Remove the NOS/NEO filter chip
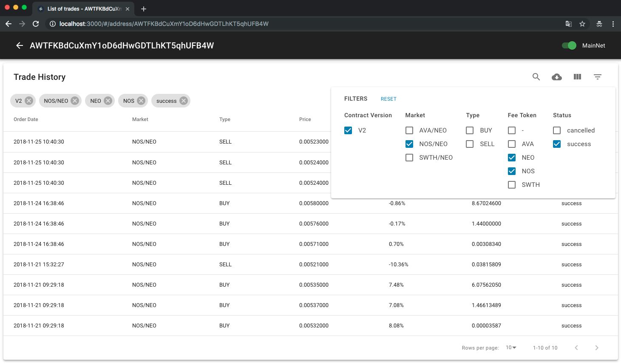 pyautogui.click(x=75, y=101)
